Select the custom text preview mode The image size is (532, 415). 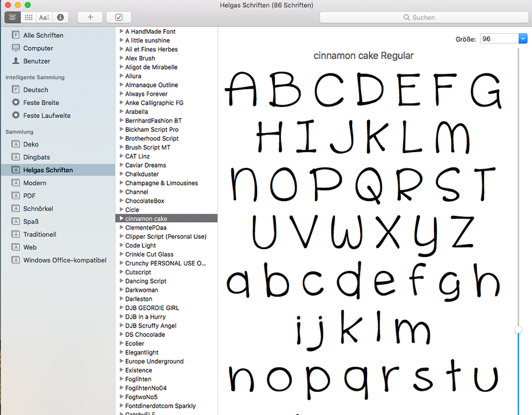pyautogui.click(x=44, y=18)
